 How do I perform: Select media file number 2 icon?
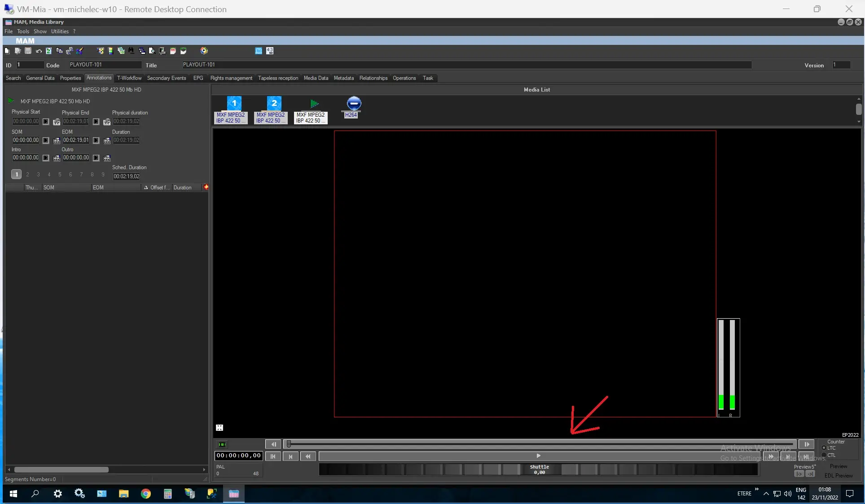(x=274, y=104)
